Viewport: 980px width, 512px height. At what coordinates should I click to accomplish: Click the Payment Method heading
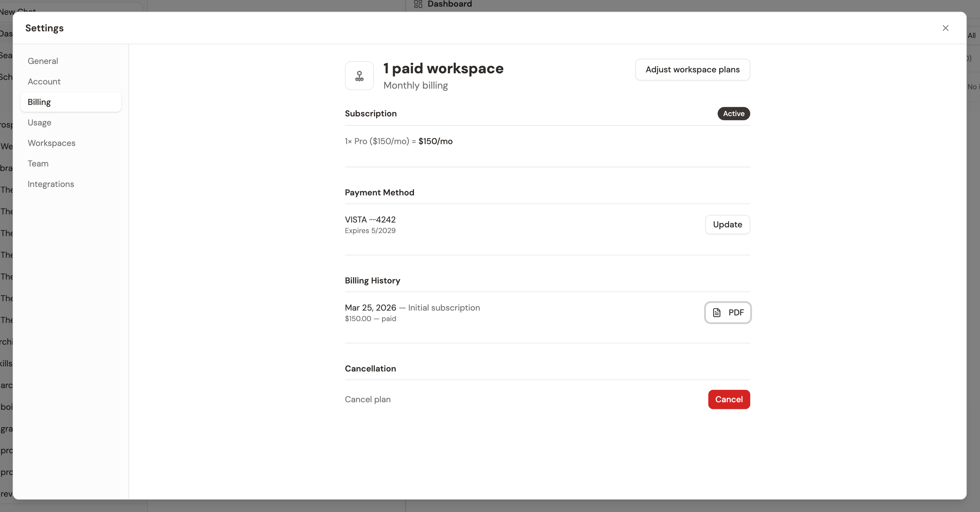(379, 192)
